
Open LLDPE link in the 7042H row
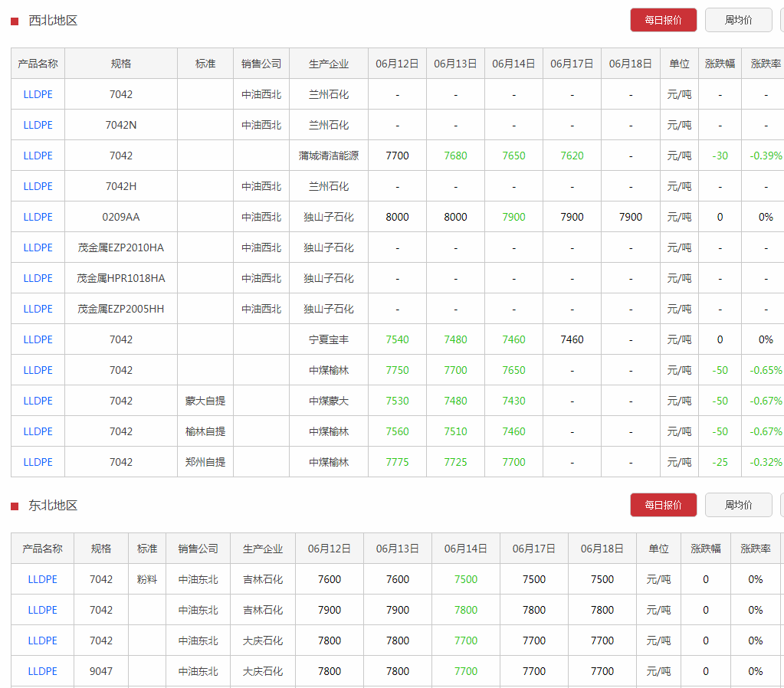click(x=38, y=186)
